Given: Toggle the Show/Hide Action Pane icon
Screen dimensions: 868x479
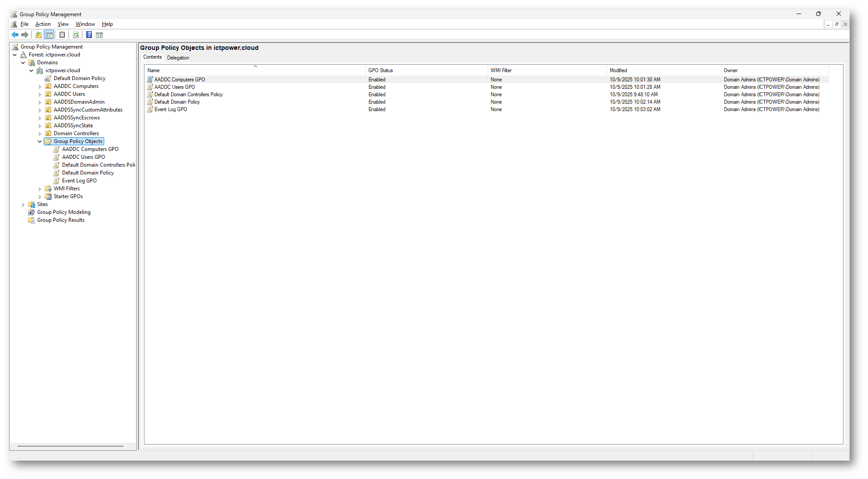Looking at the screenshot, I should tap(99, 35).
